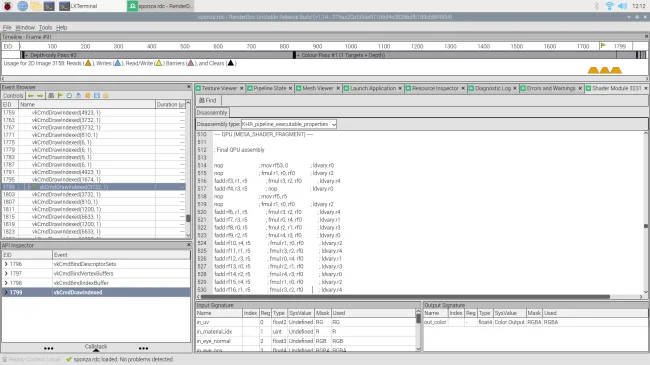
Task: Close the Texture Viewer tab
Action: click(241, 88)
